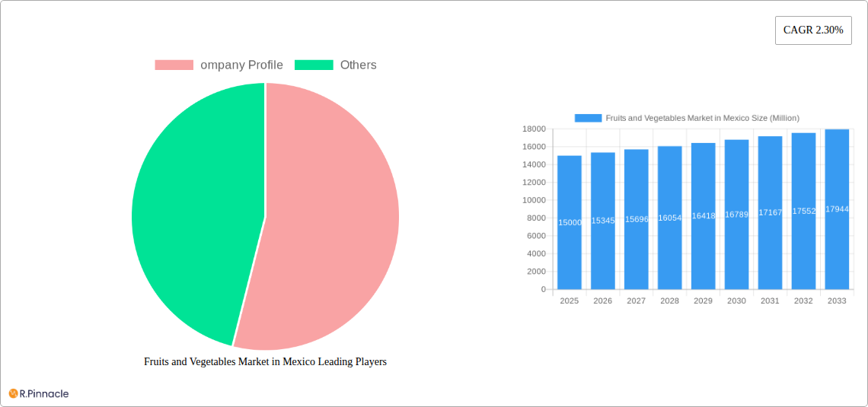Click the pie chart title caption
The image size is (868, 407).
[265, 361]
